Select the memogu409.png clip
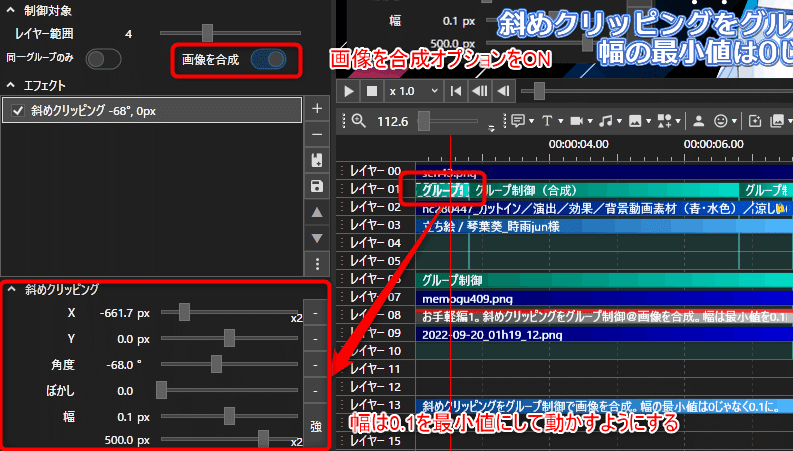The height and width of the screenshot is (451, 793). point(604,299)
